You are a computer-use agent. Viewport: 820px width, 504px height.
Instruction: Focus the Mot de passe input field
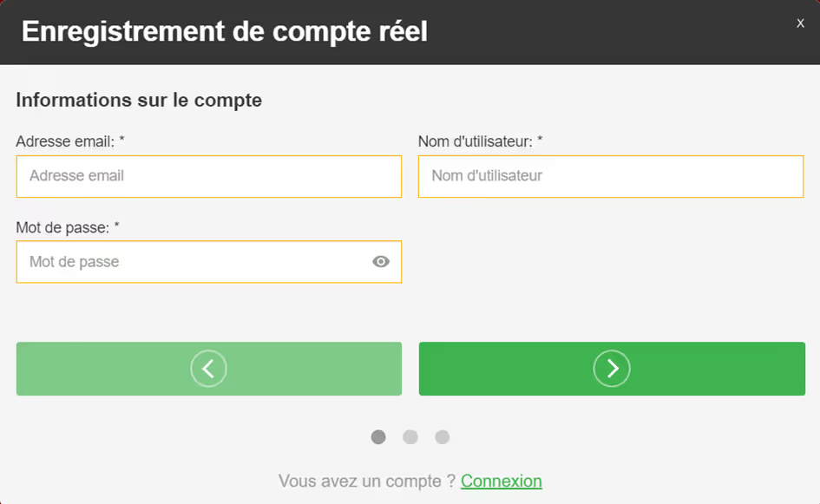click(191, 262)
